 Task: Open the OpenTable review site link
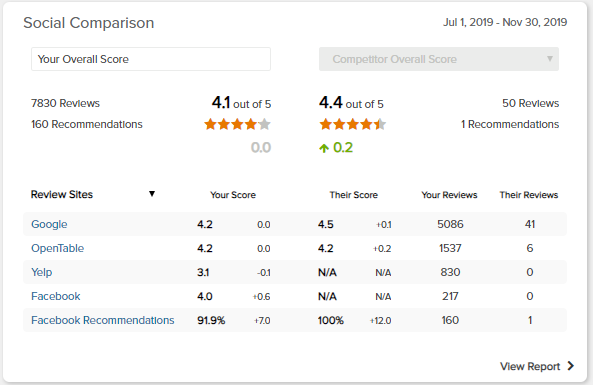pos(57,248)
